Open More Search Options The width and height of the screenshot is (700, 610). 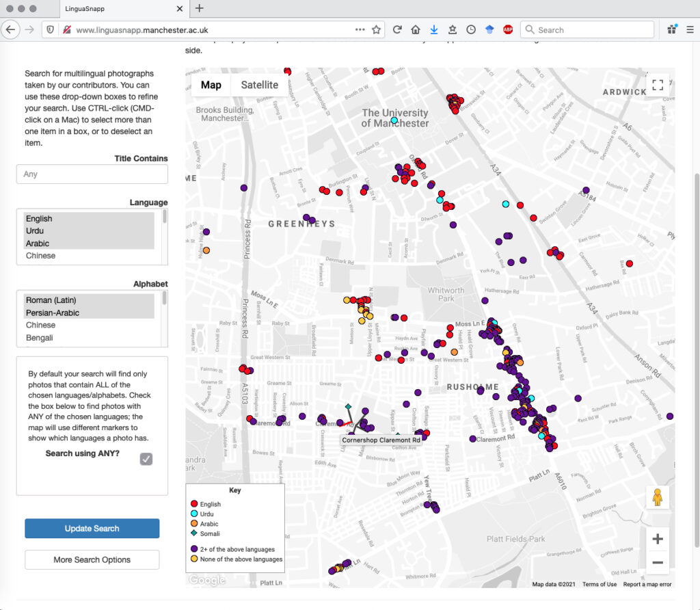92,559
